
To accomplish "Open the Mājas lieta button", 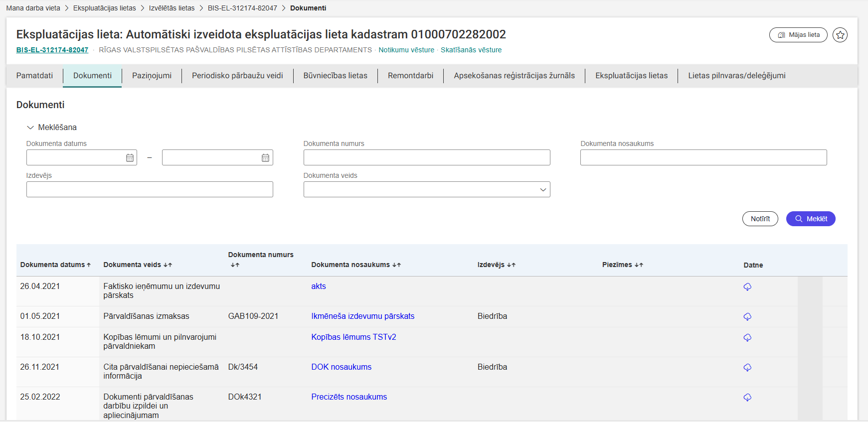I will click(x=798, y=35).
